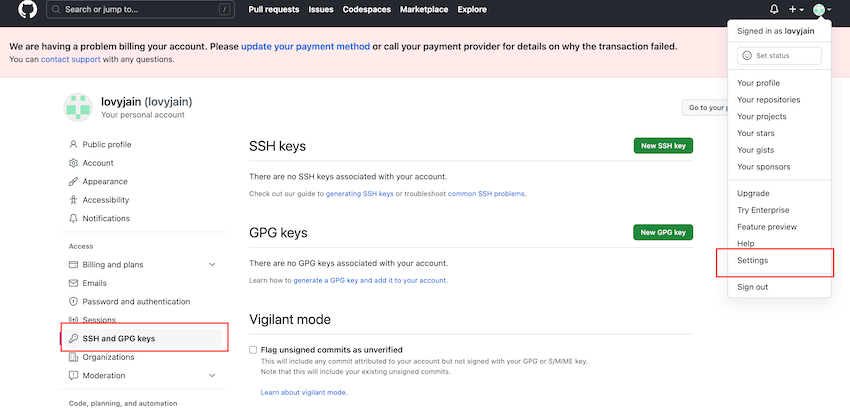
Task: Follow the update your payment method link
Action: click(306, 47)
